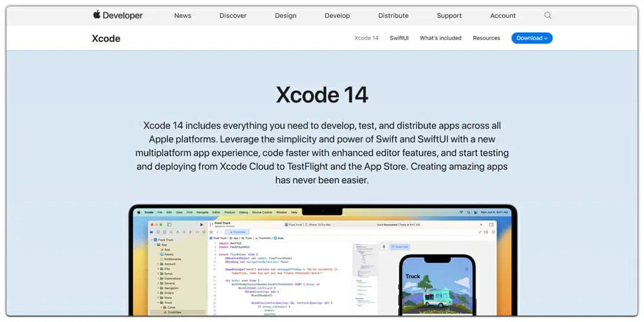Open the Develop menu item
Image resolution: width=644 pixels, height=322 pixels.
point(337,15)
